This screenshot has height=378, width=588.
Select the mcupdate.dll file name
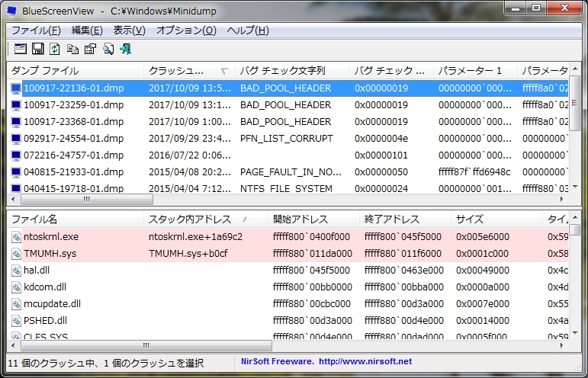point(52,304)
